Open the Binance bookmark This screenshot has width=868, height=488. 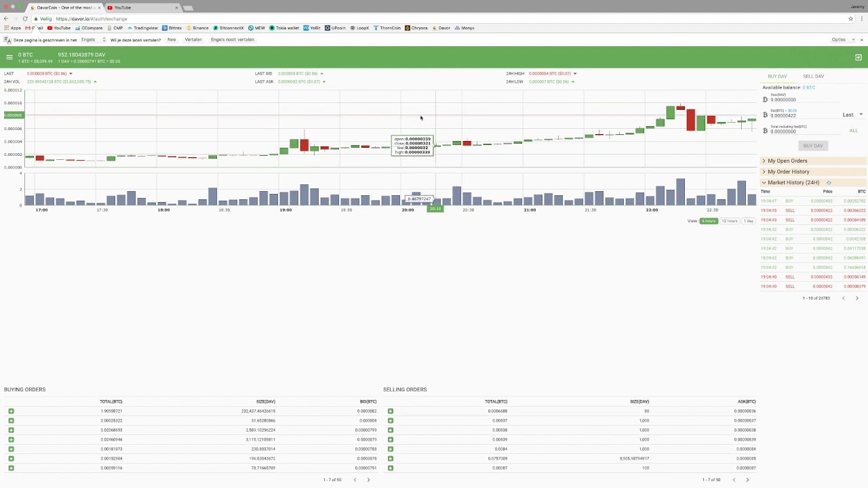click(x=198, y=28)
